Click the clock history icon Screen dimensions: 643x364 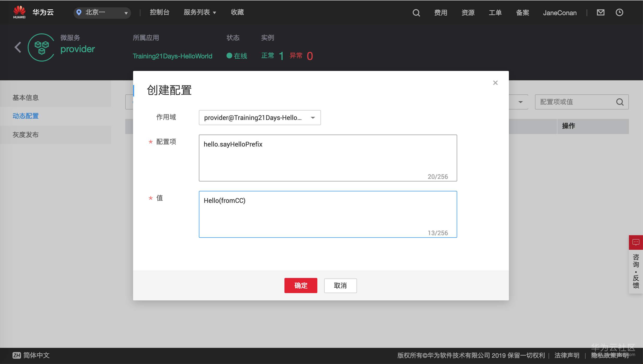[619, 13]
